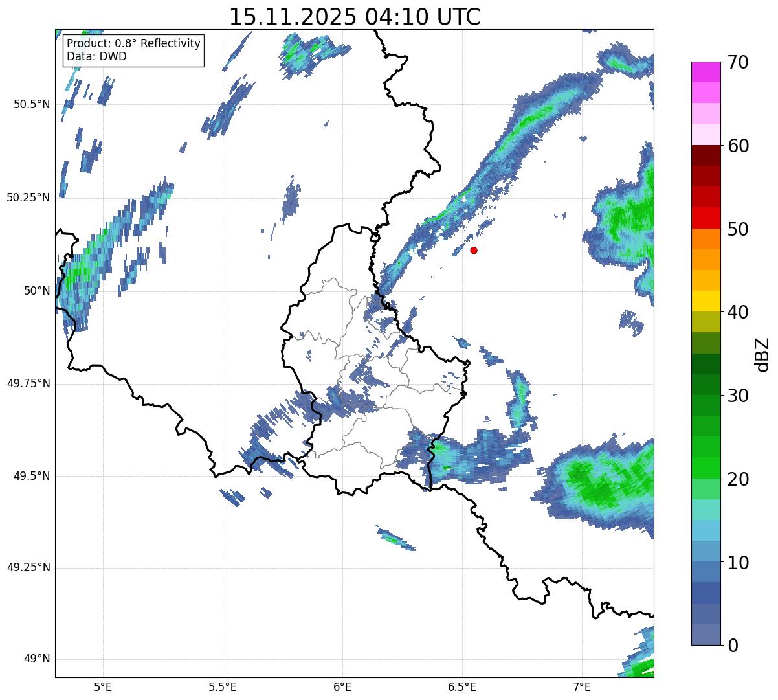The image size is (778, 700).
Task: Click the 49.5°N latitude label
Action: click(29, 476)
